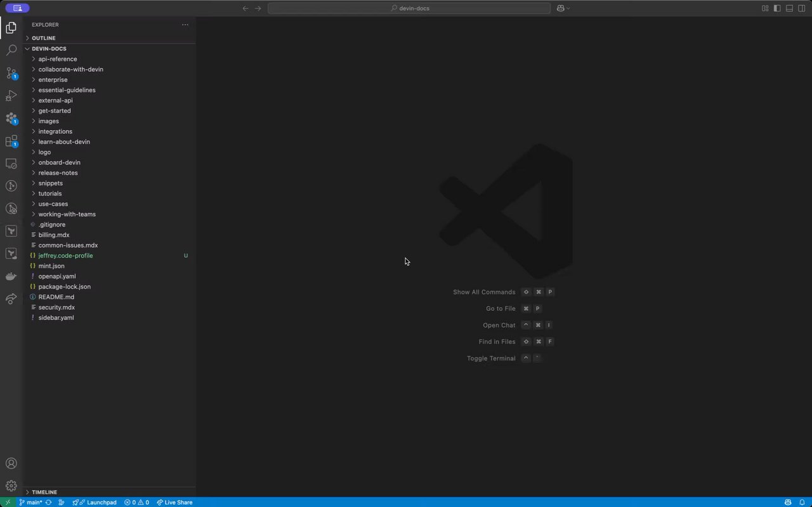Collapse the DEVIN-DOCS root folder

[110, 48]
